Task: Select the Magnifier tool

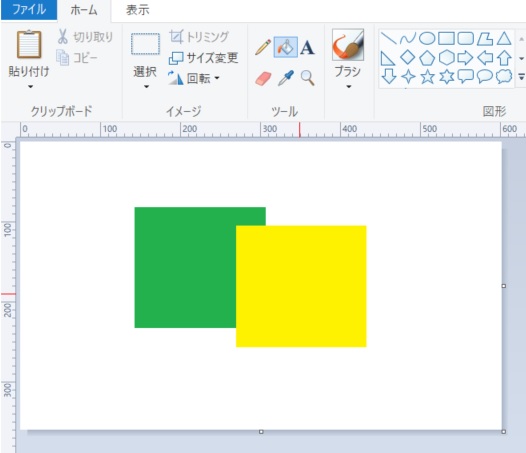Action: point(307,78)
